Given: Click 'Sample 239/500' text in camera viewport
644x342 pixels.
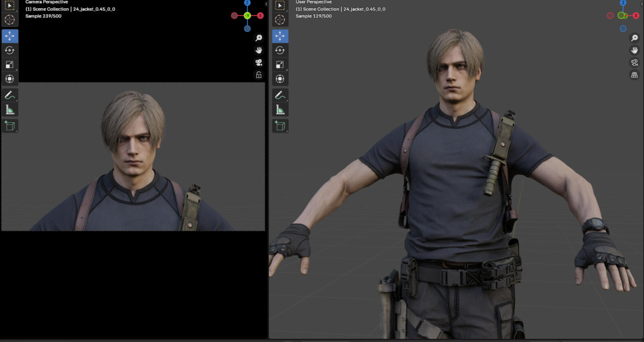Looking at the screenshot, I should pyautogui.click(x=43, y=16).
